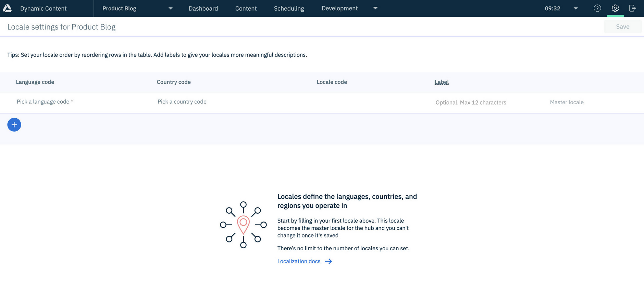Open the Pick a country code selector

(x=182, y=102)
